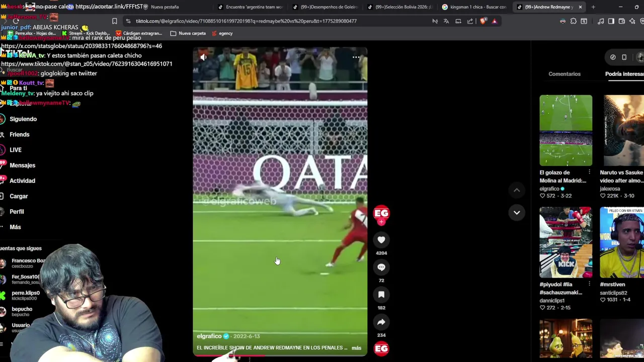Open the #mrstiven video thumbnail
Viewport: 644px width, 362px height.
pyautogui.click(x=622, y=242)
